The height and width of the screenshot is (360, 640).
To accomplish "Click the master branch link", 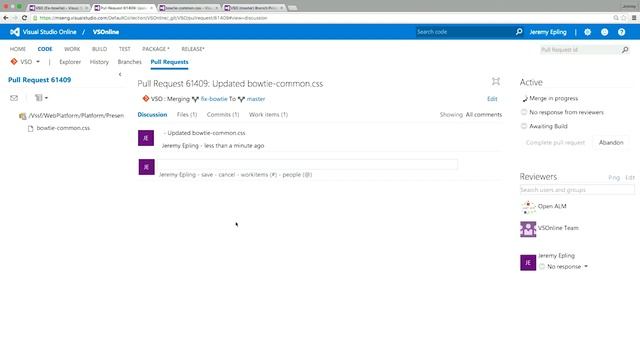I will tap(256, 99).
